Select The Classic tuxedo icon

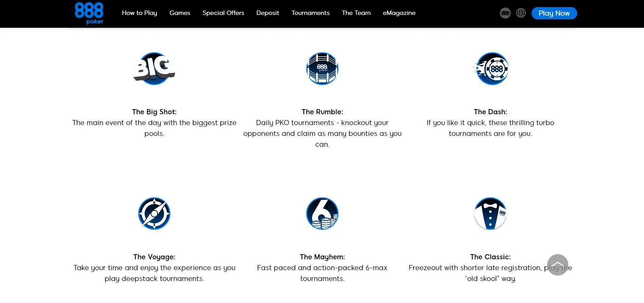490,214
